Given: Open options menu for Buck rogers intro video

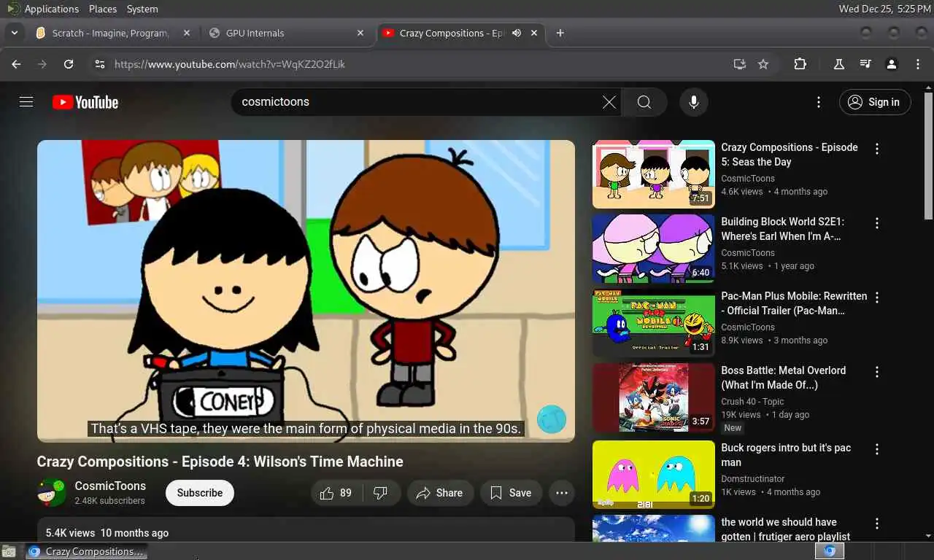Looking at the screenshot, I should [x=877, y=449].
